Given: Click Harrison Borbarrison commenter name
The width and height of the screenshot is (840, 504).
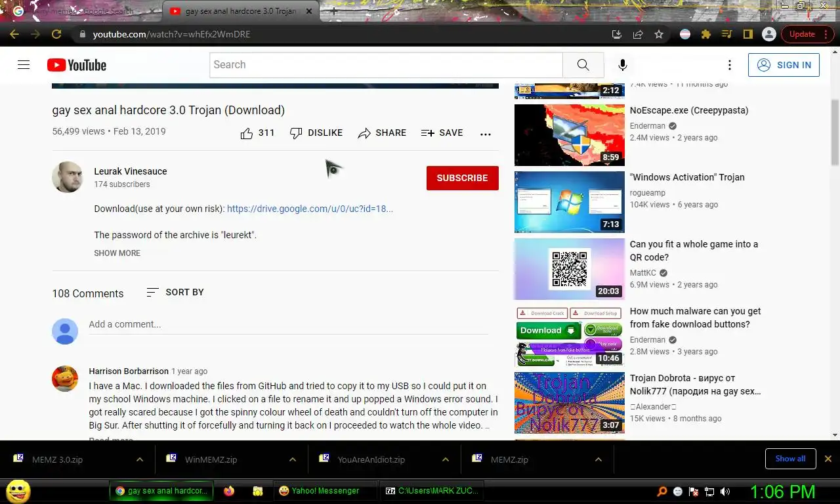Looking at the screenshot, I should 129,371.
